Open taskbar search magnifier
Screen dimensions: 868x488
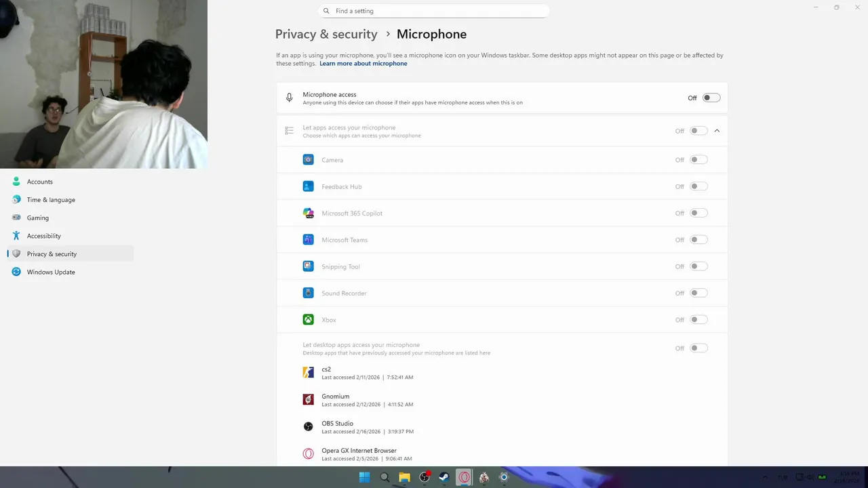[384, 477]
